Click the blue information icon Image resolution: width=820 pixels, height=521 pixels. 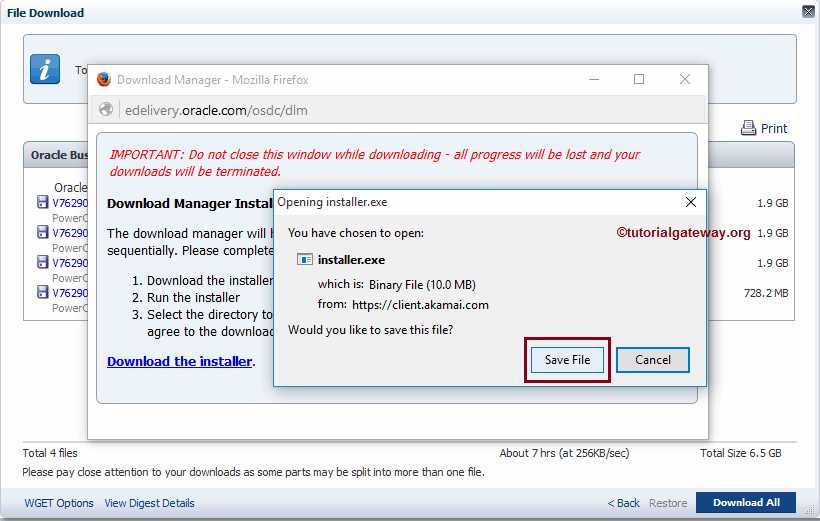pyautogui.click(x=45, y=69)
